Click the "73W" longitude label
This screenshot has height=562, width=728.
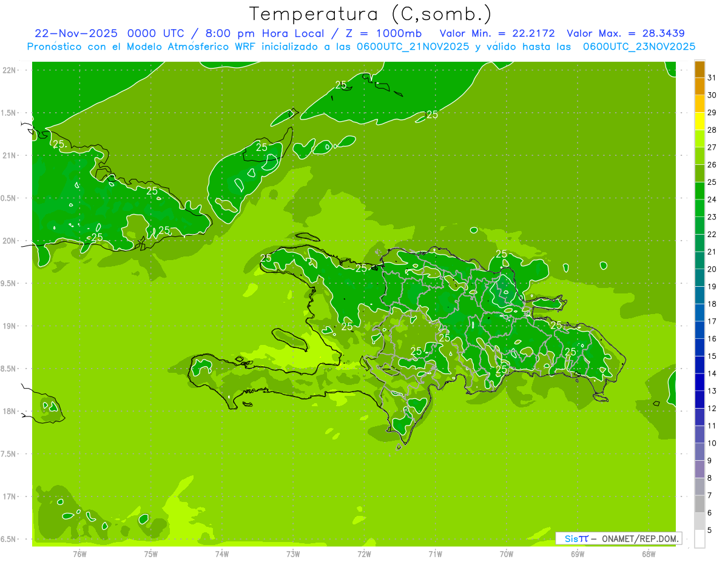tap(293, 554)
